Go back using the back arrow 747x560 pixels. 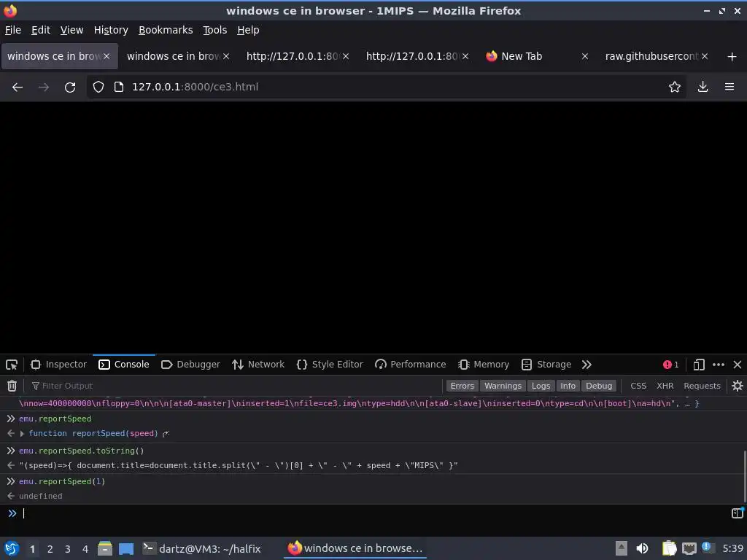18,87
